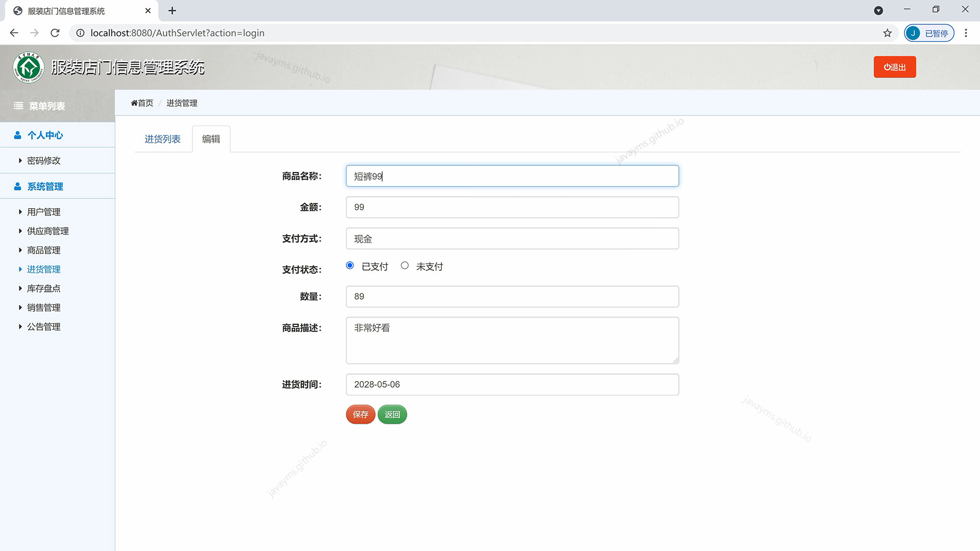Select the 编辑 tab
980x551 pixels.
(x=211, y=139)
